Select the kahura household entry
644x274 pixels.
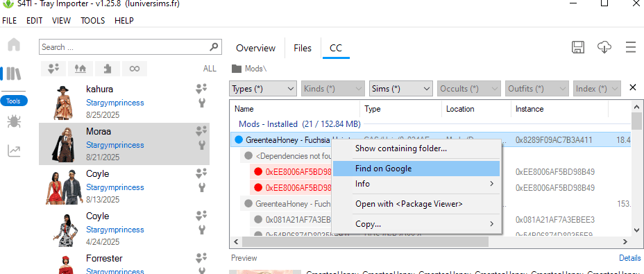(124, 101)
